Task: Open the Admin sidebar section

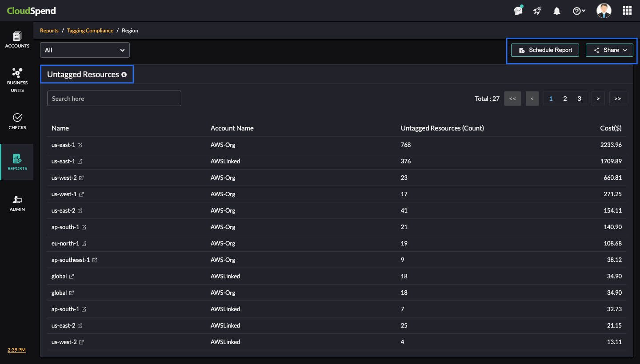Action: pyautogui.click(x=17, y=203)
